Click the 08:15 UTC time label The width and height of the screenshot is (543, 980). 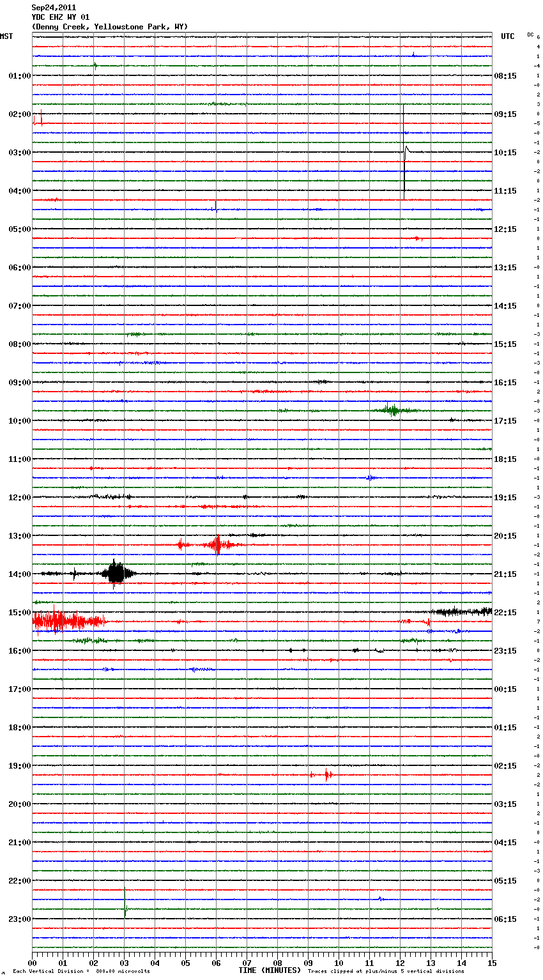505,76
